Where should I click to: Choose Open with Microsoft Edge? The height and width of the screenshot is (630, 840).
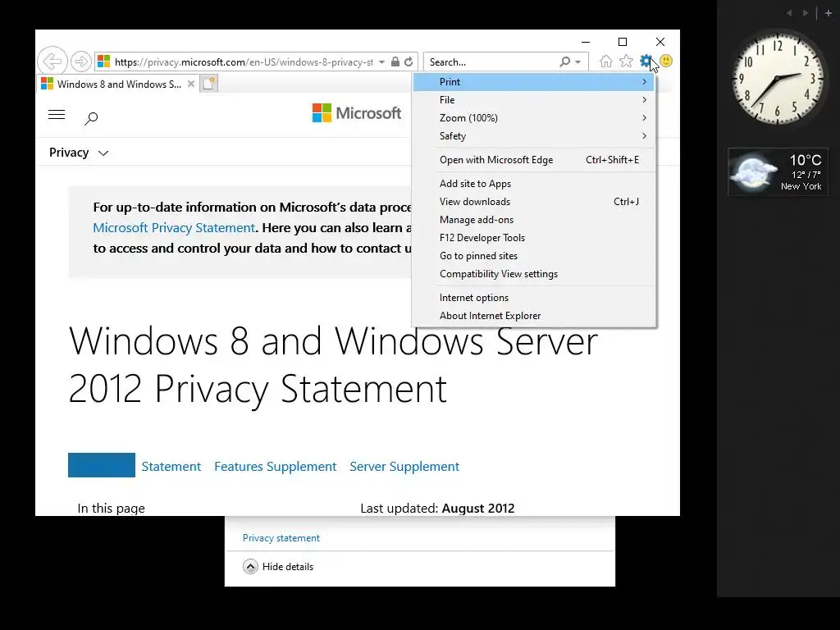533,160
